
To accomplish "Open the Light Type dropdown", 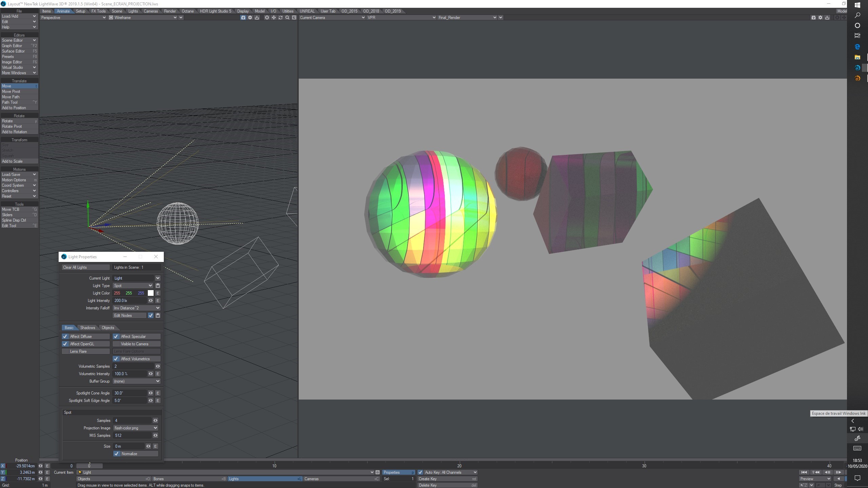I will [x=133, y=286].
